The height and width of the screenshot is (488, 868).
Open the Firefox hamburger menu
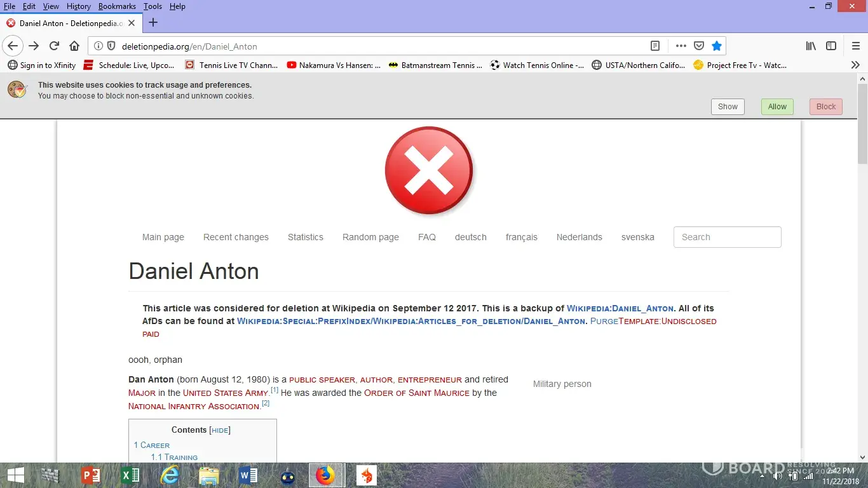pos(855,46)
